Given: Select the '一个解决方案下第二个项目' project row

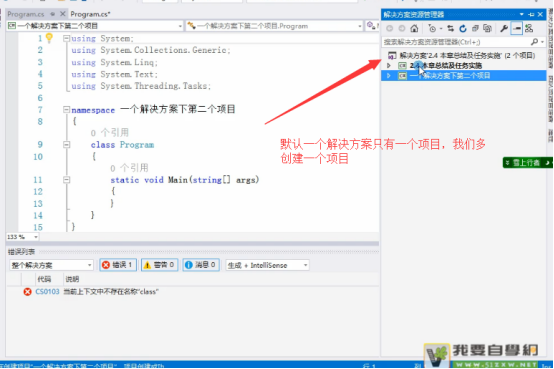Looking at the screenshot, I should pyautogui.click(x=464, y=76).
